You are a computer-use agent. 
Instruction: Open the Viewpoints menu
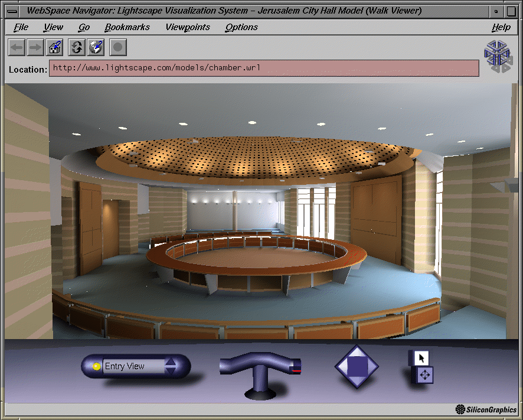click(x=188, y=27)
